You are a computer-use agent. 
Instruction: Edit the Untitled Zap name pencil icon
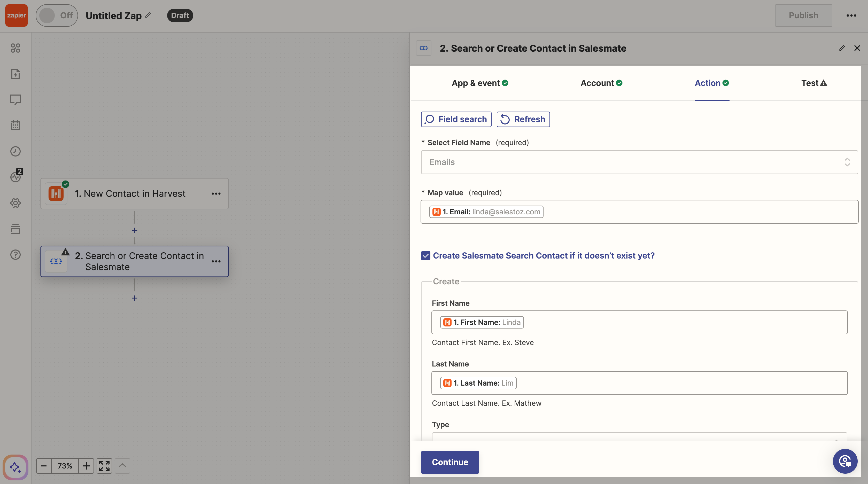pos(148,15)
